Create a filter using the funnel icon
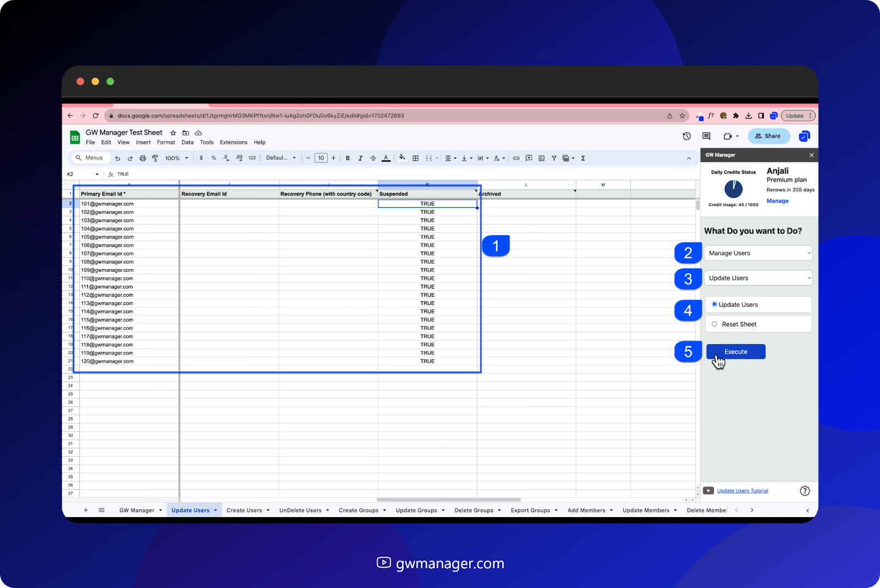This screenshot has height=588, width=880. point(554,158)
